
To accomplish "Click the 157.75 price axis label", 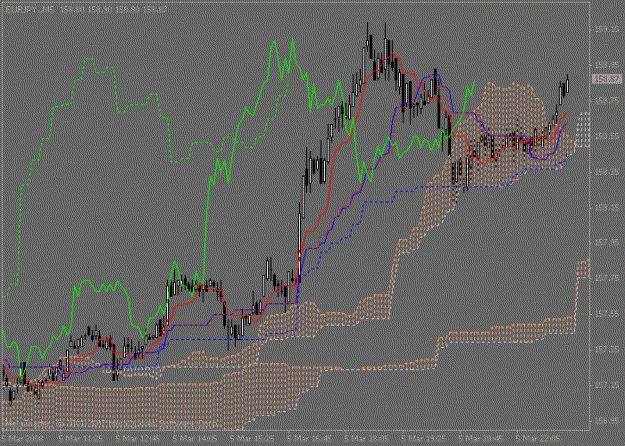I will point(607,279).
